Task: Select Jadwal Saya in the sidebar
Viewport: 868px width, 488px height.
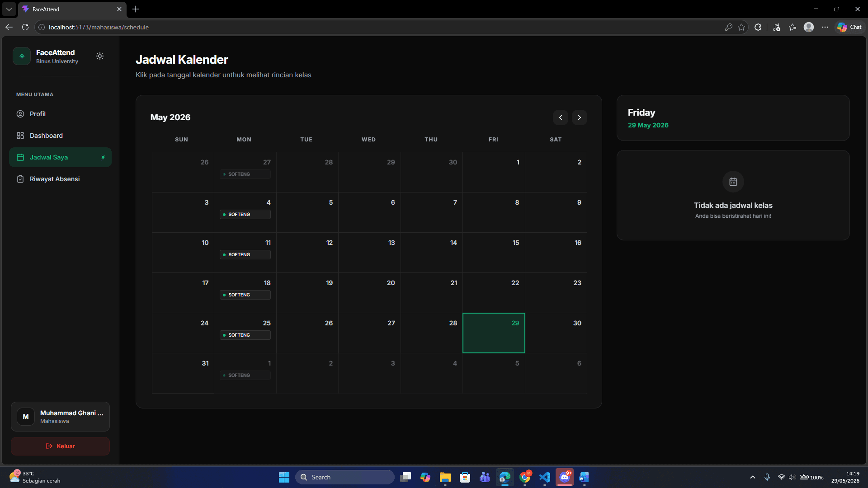Action: 60,157
